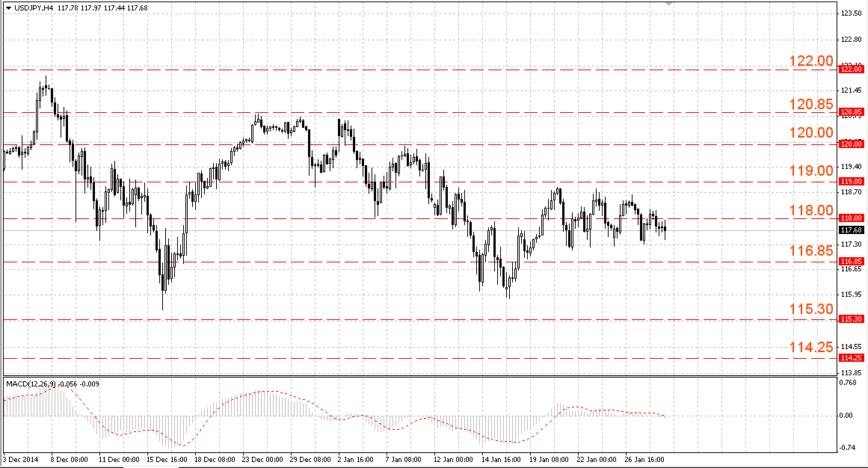Click the USDJPY,H4 chart title text

pos(34,8)
